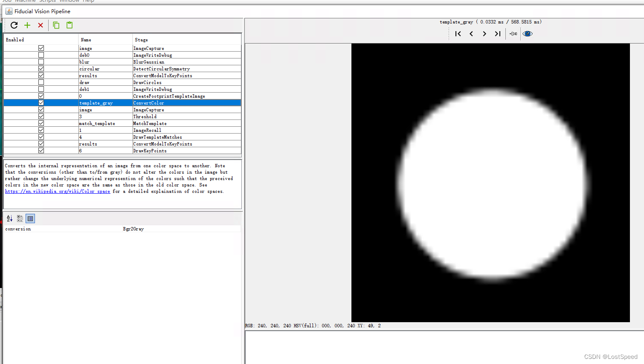Enable the blur stage checkbox
Viewport: 644px width, 364px height.
(41, 62)
